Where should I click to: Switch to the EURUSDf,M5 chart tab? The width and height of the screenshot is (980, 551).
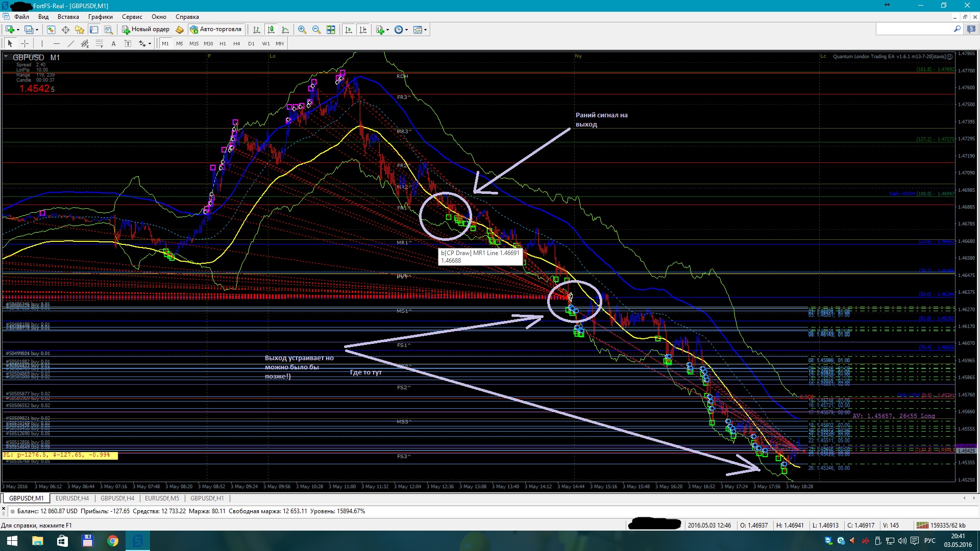(x=162, y=498)
